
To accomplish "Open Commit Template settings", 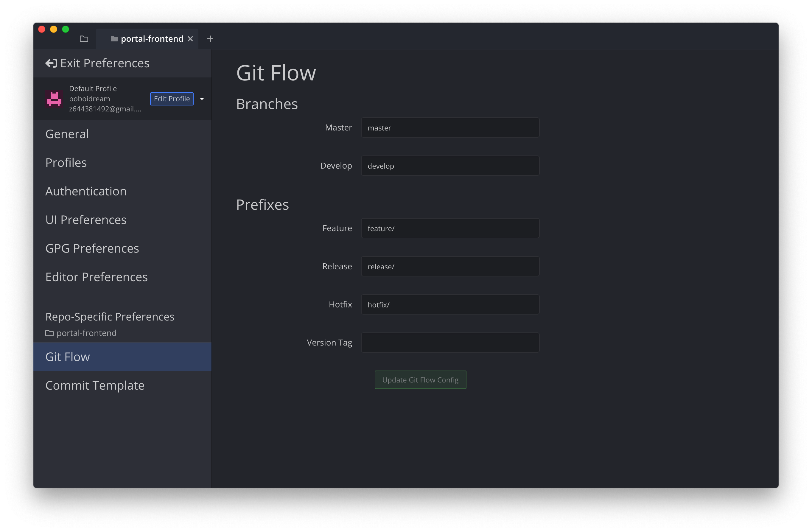I will pyautogui.click(x=95, y=385).
